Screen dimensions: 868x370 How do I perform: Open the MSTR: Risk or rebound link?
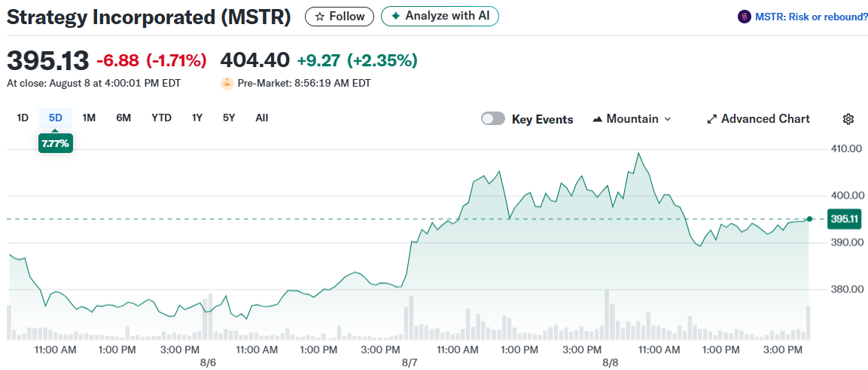tap(812, 17)
